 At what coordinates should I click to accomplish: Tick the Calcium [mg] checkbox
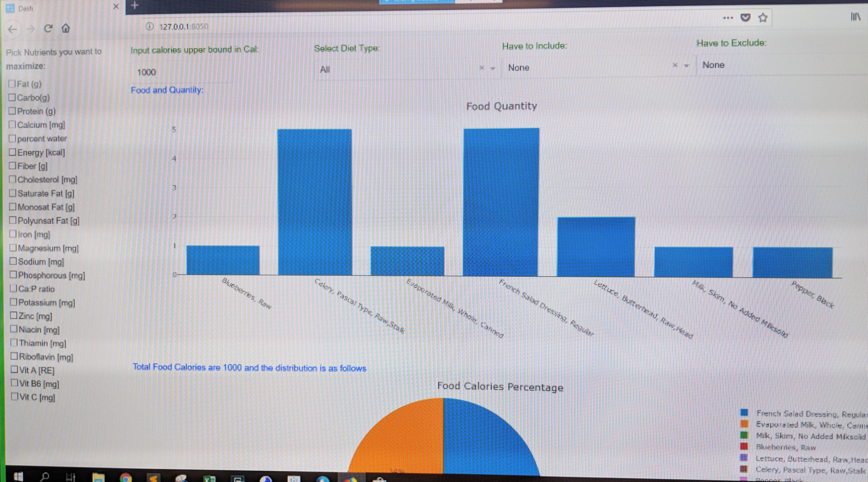pos(12,124)
